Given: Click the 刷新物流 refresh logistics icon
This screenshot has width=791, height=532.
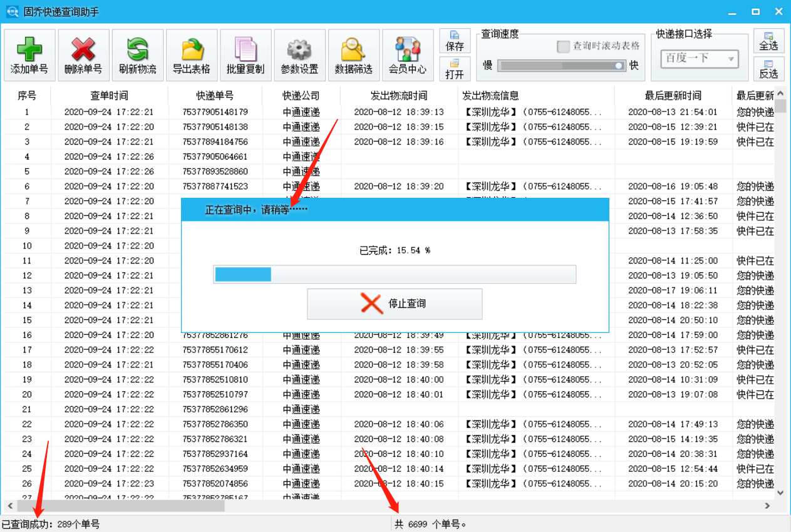Looking at the screenshot, I should click(138, 55).
